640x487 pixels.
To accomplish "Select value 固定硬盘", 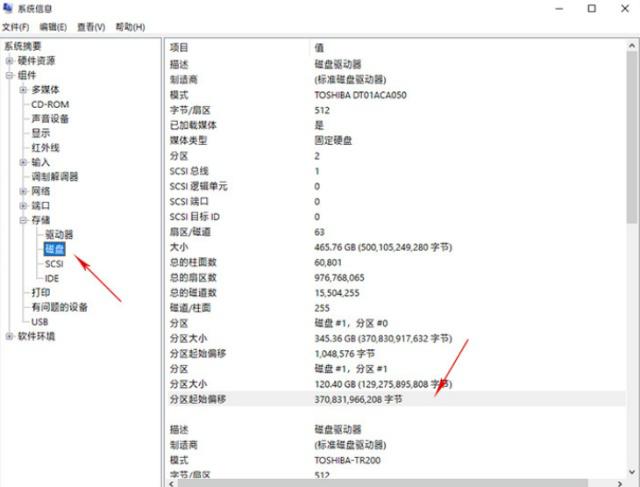I will (333, 141).
